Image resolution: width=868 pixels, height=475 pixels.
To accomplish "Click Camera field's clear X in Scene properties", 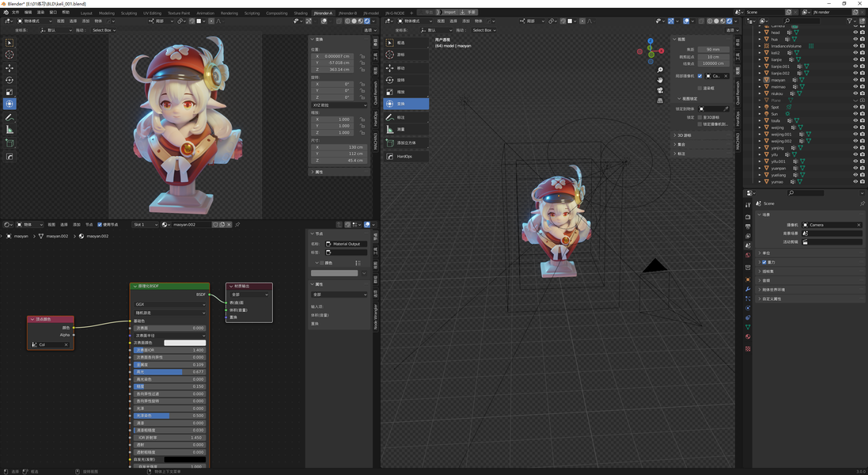I will [x=859, y=225].
